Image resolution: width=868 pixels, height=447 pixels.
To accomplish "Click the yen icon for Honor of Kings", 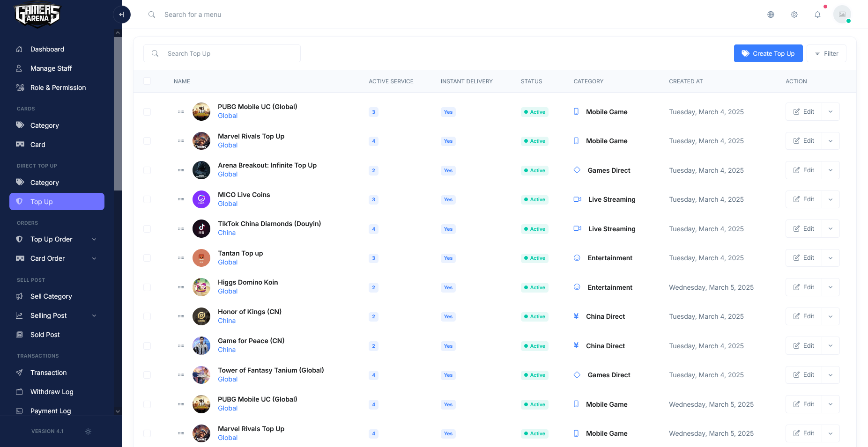I will (x=576, y=316).
